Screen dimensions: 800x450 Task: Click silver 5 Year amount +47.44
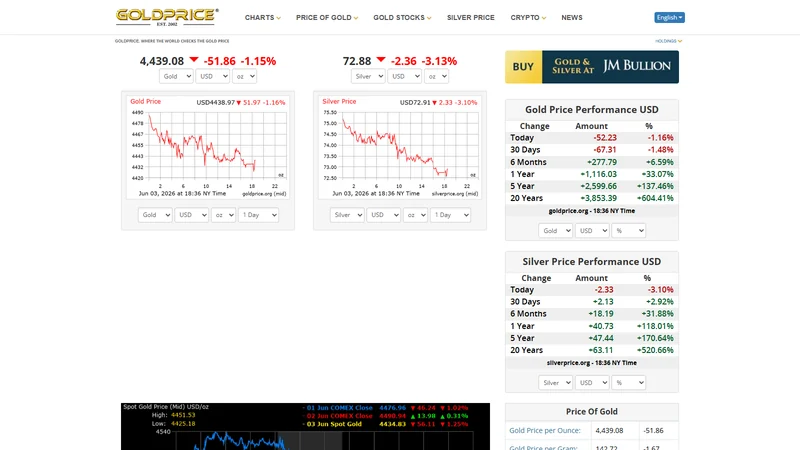[x=601, y=338]
